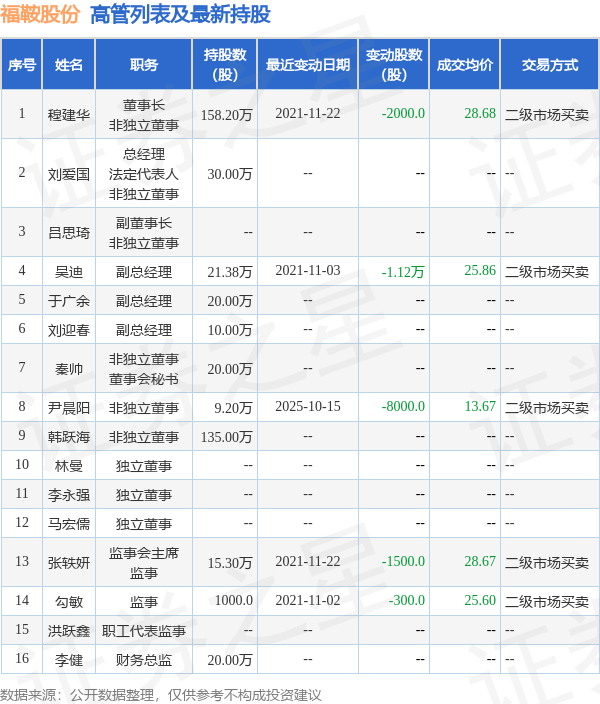Click 二级市场买卖 in 尹晨阳's row
Screen dimensions: 600x704
pyautogui.click(x=547, y=408)
